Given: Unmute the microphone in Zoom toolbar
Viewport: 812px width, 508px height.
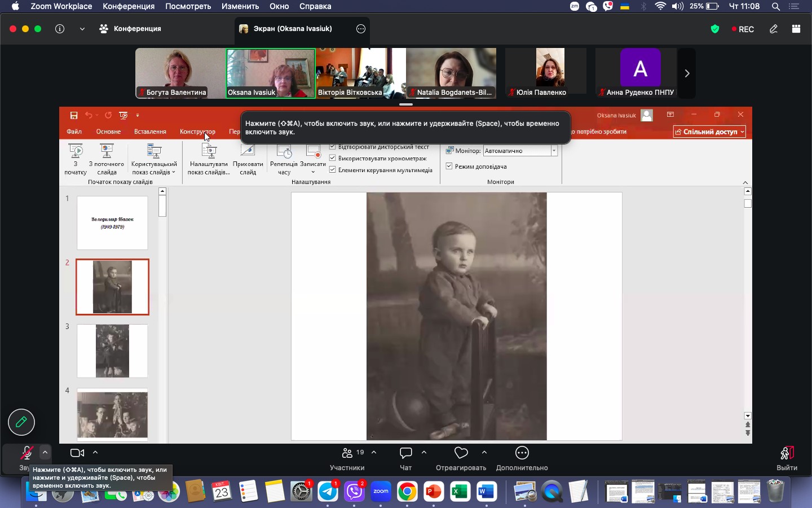Looking at the screenshot, I should (x=26, y=453).
